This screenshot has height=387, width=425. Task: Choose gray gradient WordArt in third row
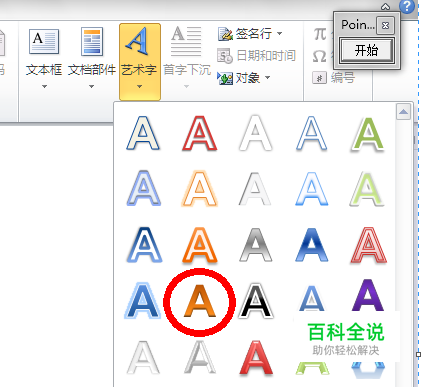coord(255,244)
